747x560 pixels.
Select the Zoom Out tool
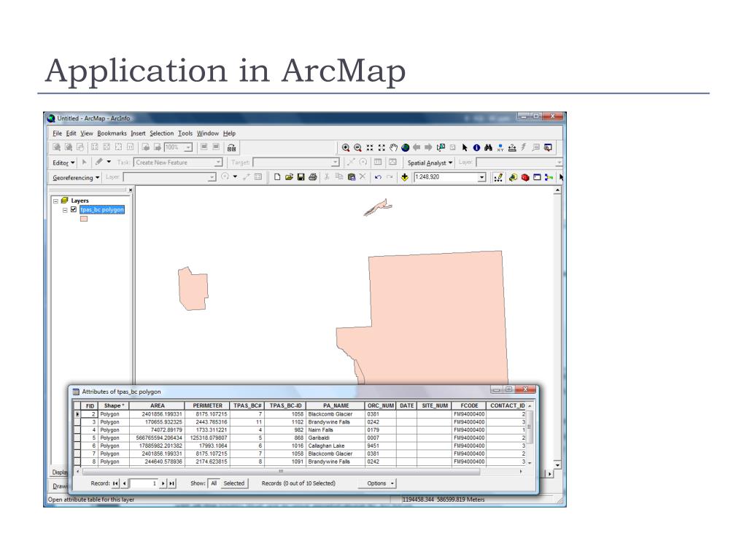(357, 147)
